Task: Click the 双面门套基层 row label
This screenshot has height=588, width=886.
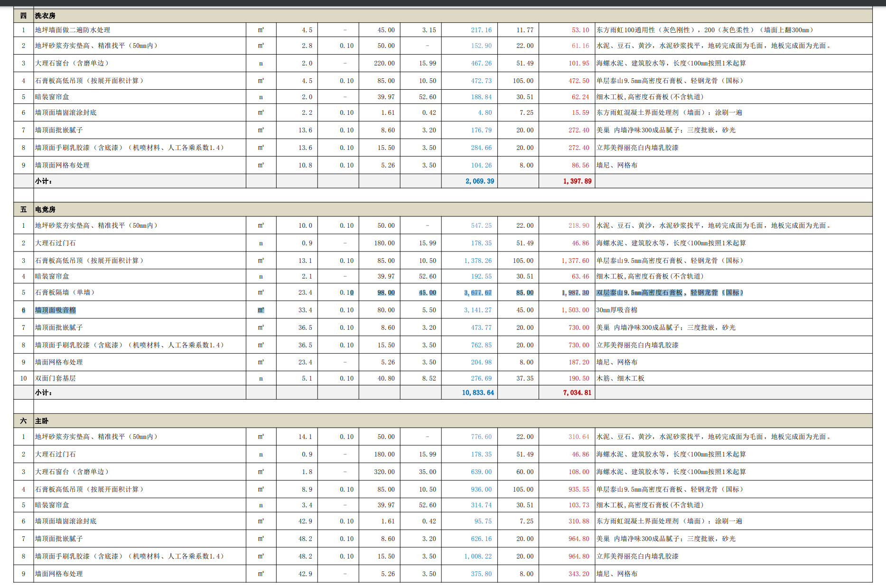Action: click(x=56, y=378)
